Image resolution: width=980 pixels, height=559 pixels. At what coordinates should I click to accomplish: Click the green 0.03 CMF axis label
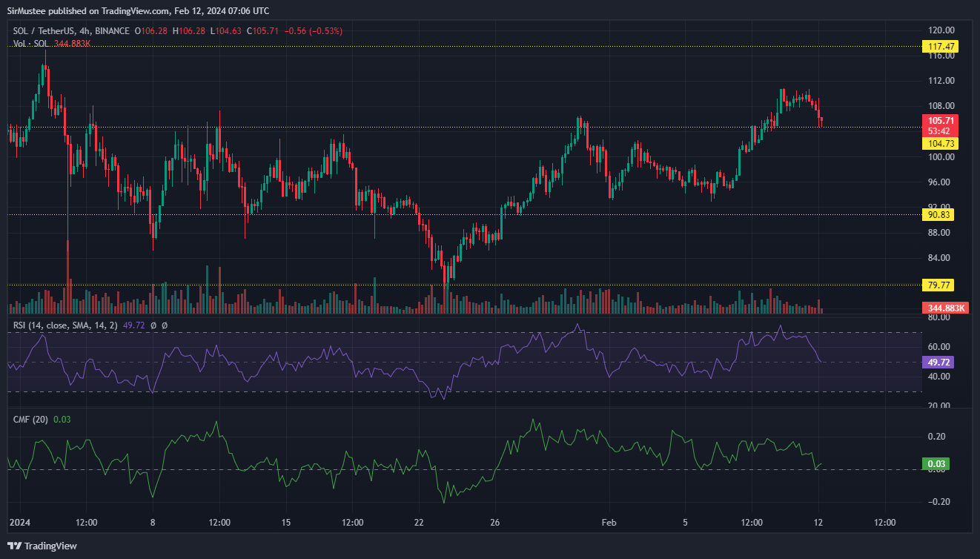pos(934,464)
